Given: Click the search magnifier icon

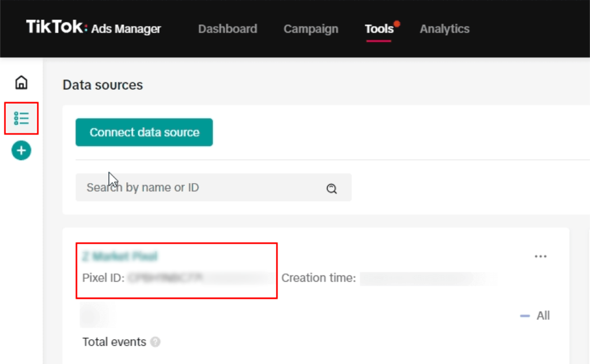Looking at the screenshot, I should (331, 188).
